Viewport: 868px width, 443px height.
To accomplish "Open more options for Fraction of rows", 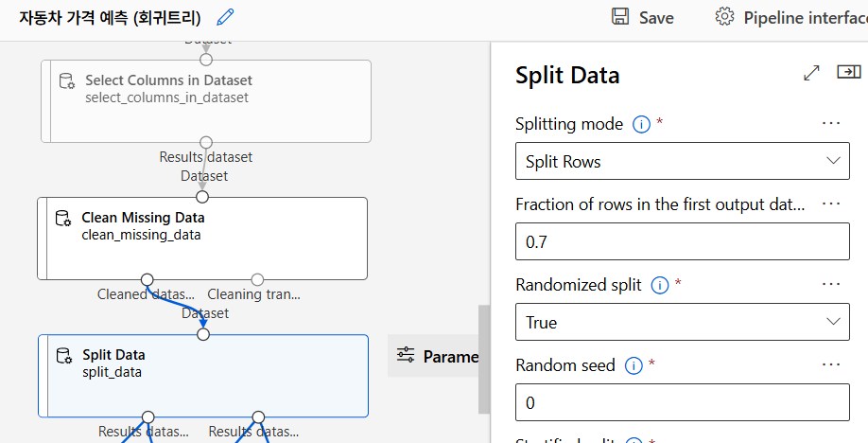I will click(x=831, y=204).
